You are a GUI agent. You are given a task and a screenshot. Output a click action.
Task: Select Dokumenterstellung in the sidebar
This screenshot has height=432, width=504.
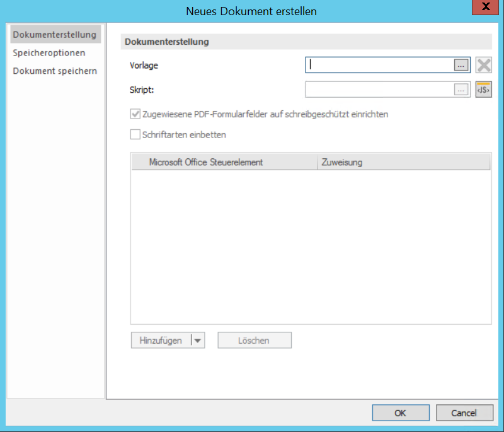(x=55, y=35)
